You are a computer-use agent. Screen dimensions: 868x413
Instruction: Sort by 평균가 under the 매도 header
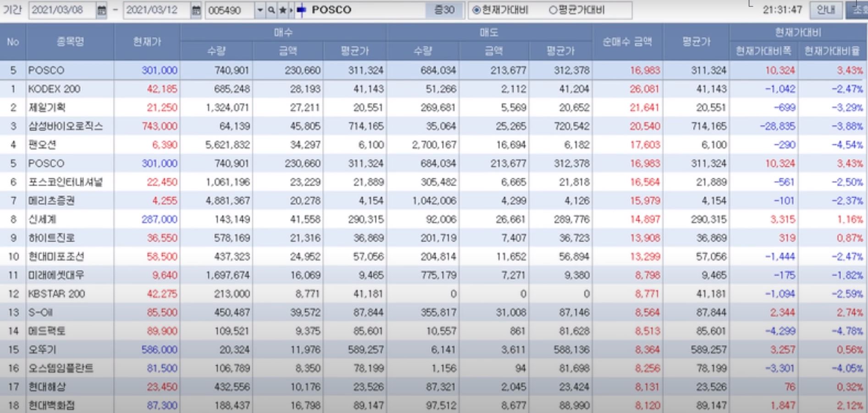[560, 51]
